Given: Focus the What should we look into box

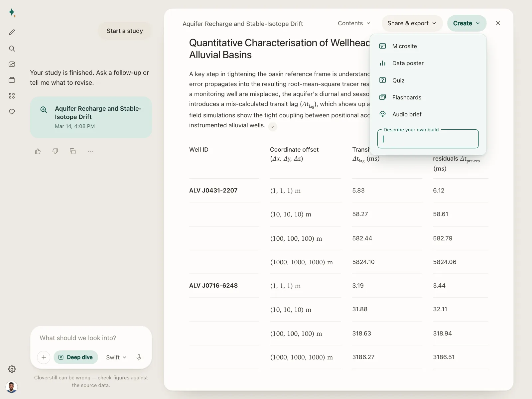Looking at the screenshot, I should click(91, 338).
